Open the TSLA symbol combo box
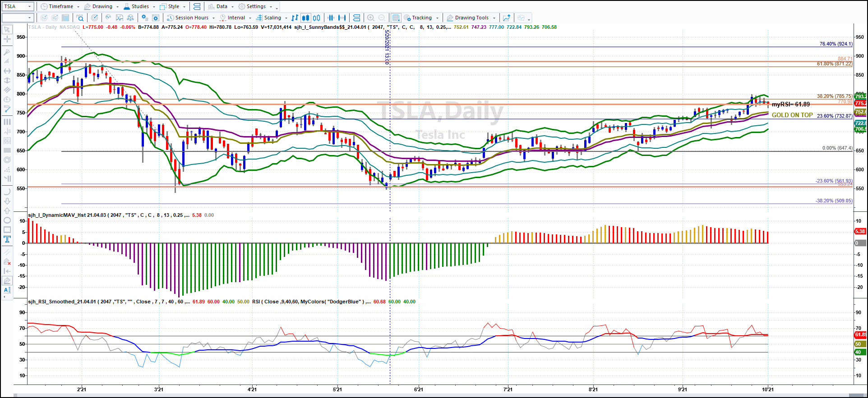The height and width of the screenshot is (398, 868). (18, 6)
